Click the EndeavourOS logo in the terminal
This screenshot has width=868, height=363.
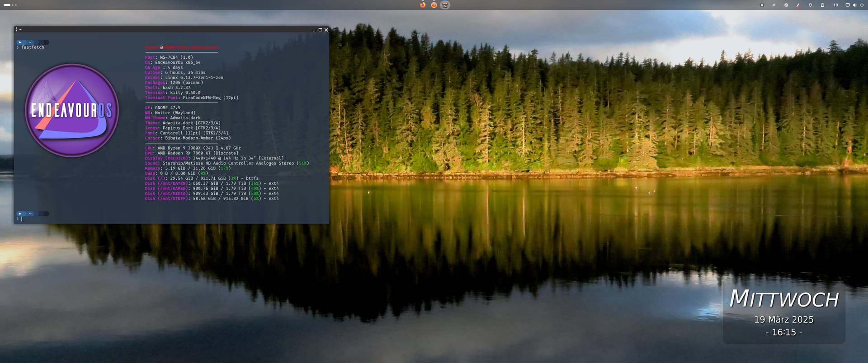click(x=72, y=110)
